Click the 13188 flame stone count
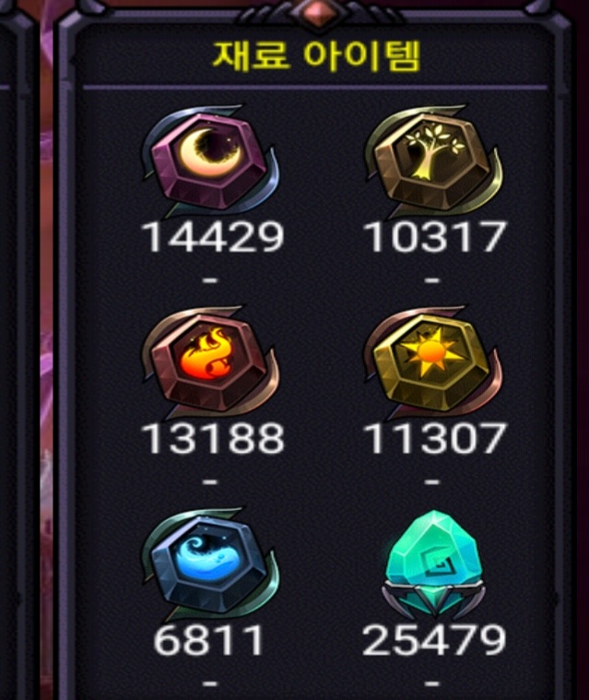The width and height of the screenshot is (589, 700). point(212,438)
